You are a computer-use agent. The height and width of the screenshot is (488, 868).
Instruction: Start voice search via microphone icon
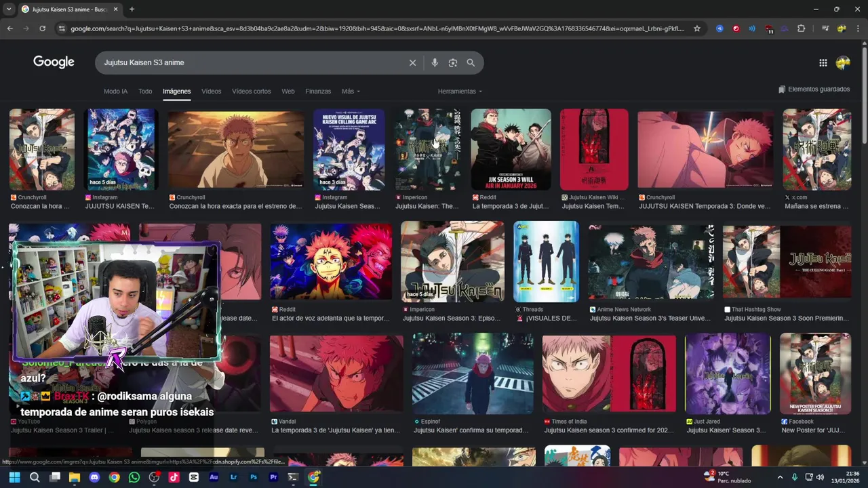click(x=435, y=63)
